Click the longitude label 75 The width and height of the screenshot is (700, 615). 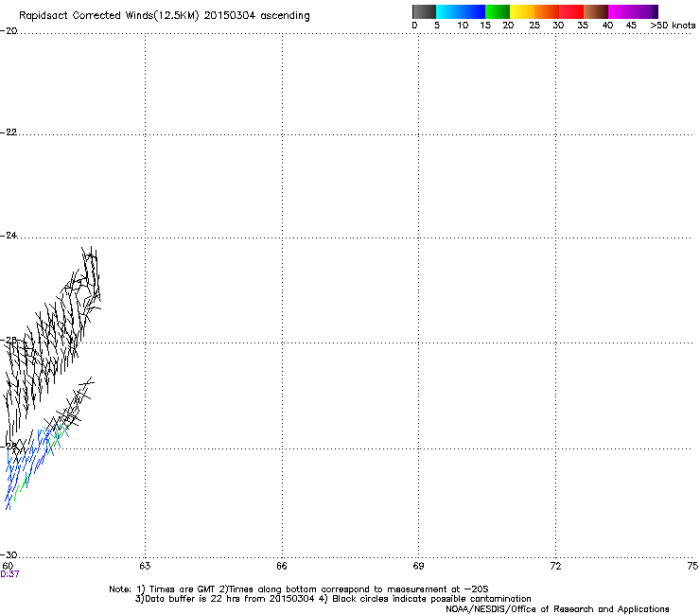click(692, 567)
